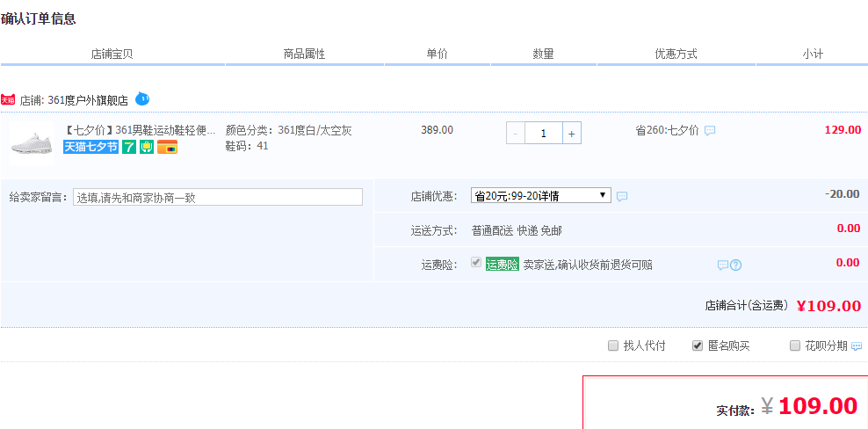The height and width of the screenshot is (429, 868).
Task: Click the orange credit card payment badge
Action: (x=167, y=147)
